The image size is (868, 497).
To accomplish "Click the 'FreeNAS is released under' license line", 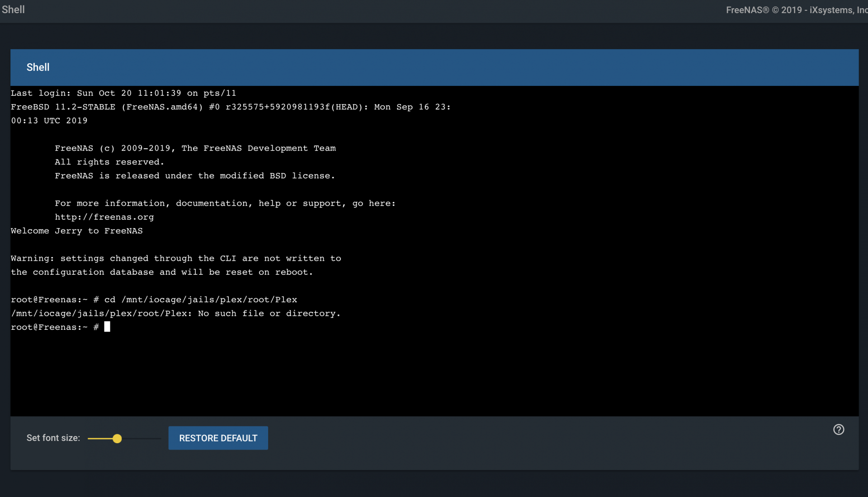I will coord(195,176).
